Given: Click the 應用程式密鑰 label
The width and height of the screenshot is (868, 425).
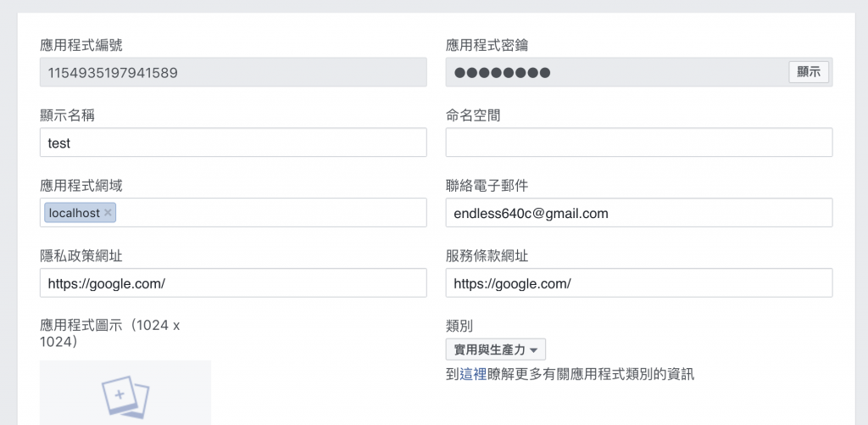Looking at the screenshot, I should (487, 46).
